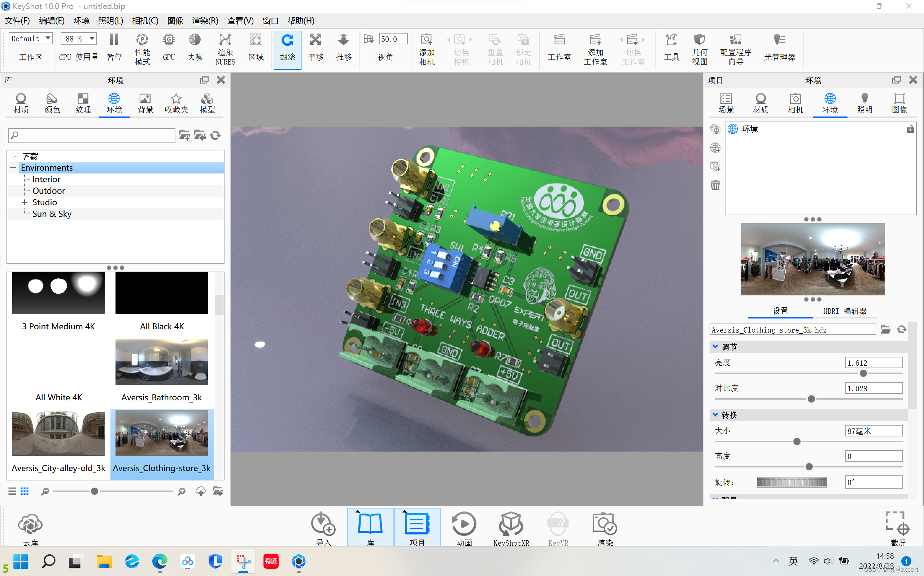
Task: Collapse the Environments tree node
Action: (13, 168)
